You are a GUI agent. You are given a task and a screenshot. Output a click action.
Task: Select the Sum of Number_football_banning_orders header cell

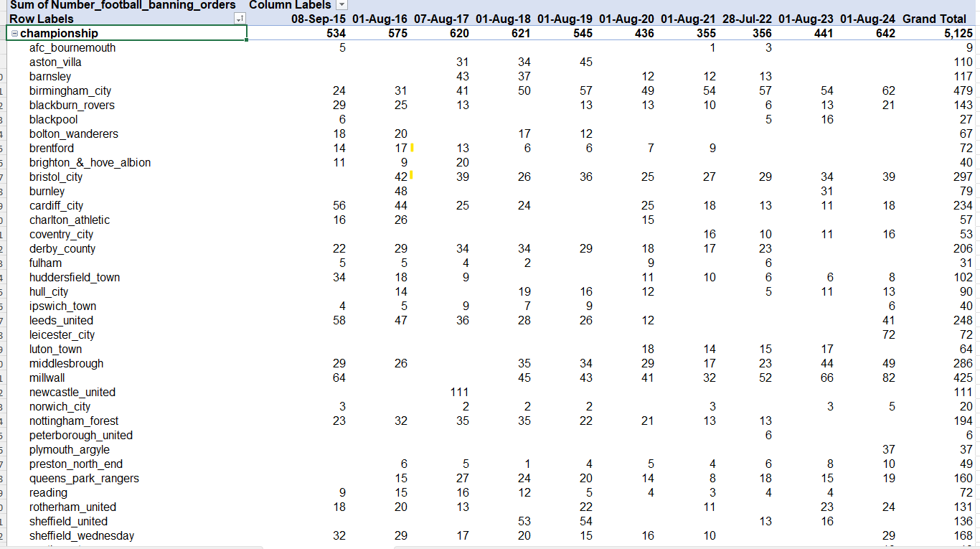pyautogui.click(x=122, y=5)
